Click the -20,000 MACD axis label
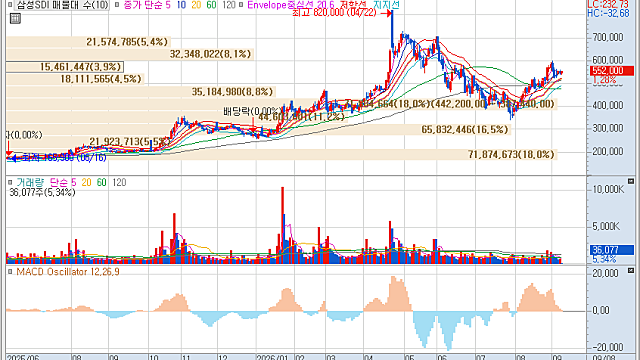 (x=608, y=347)
